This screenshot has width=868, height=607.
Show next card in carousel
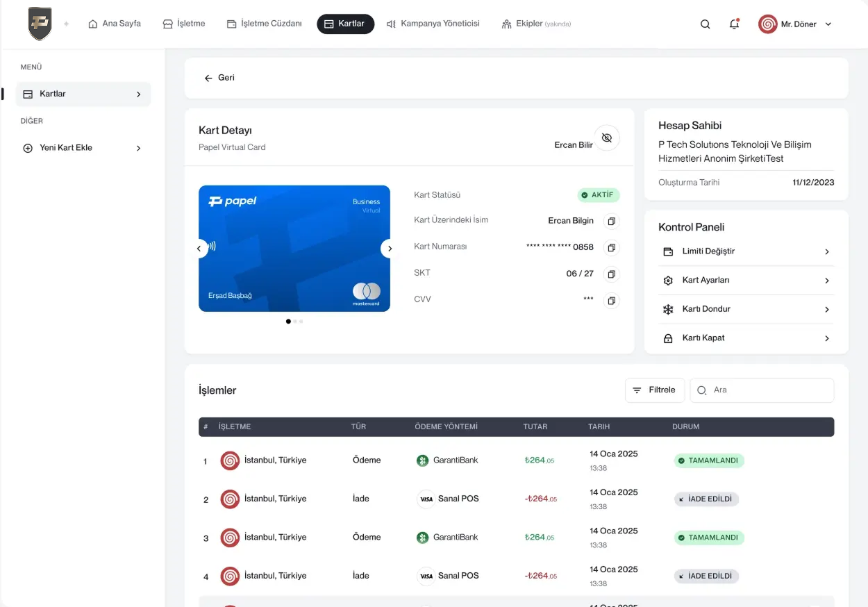tap(390, 249)
